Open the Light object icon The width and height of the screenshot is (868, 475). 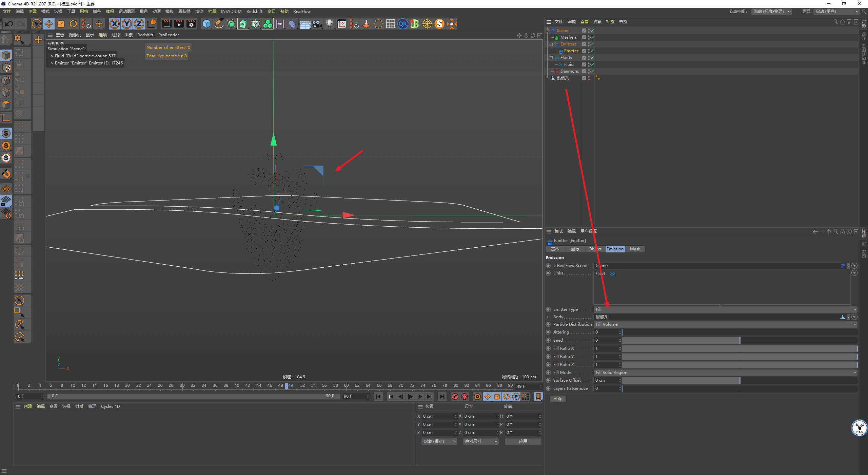329,24
